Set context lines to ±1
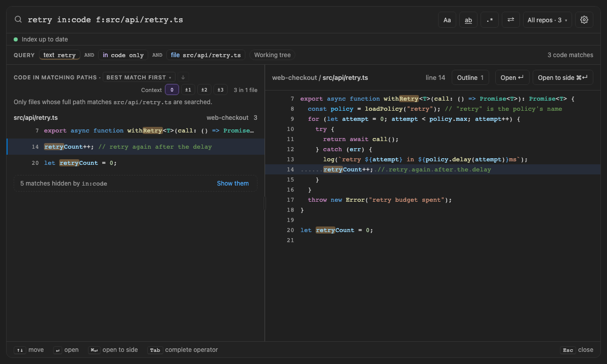This screenshot has width=607, height=364. coord(188,90)
